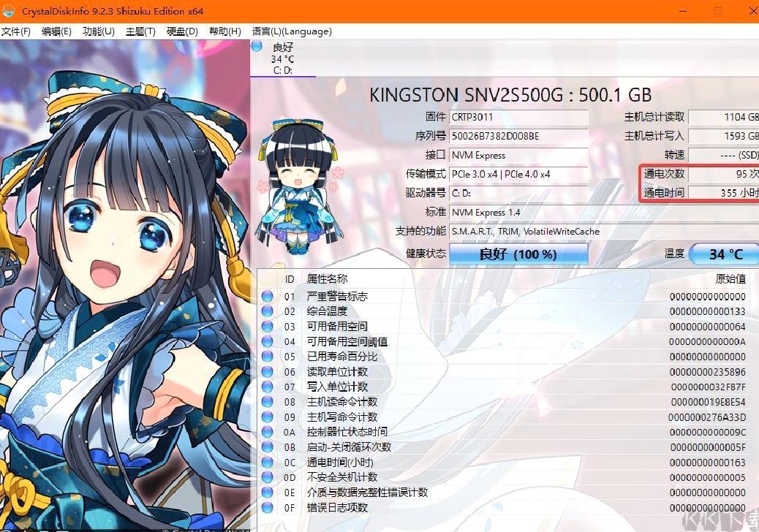This screenshot has height=532, width=759.
Task: Click the status orb for 05 已用寿命百分比
Action: coord(267,357)
